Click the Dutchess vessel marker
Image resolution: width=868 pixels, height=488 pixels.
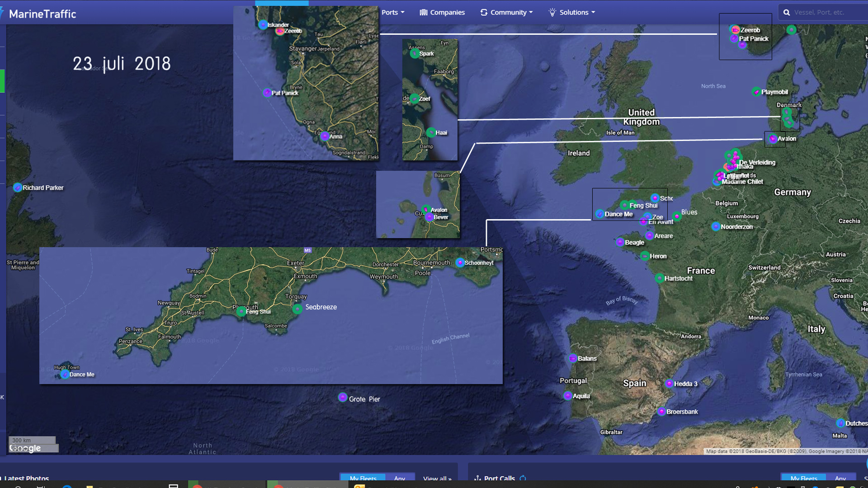[840, 423]
